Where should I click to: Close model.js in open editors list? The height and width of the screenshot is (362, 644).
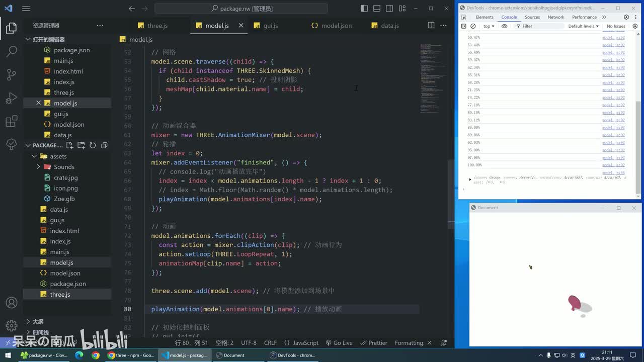click(38, 103)
